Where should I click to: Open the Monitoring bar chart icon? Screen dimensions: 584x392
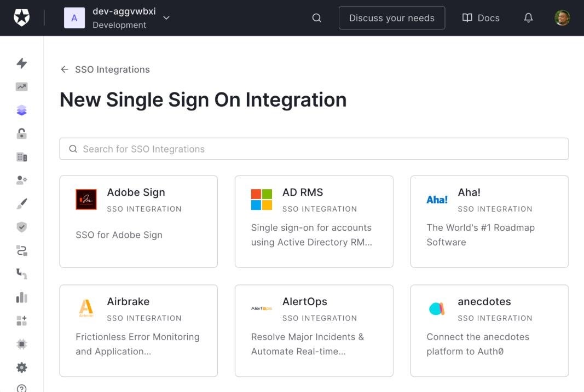22,297
